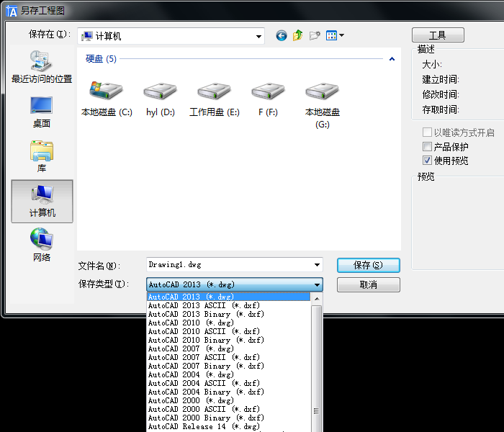
Task: Expand the 文件名 filename dropdown arrow
Action: [317, 265]
